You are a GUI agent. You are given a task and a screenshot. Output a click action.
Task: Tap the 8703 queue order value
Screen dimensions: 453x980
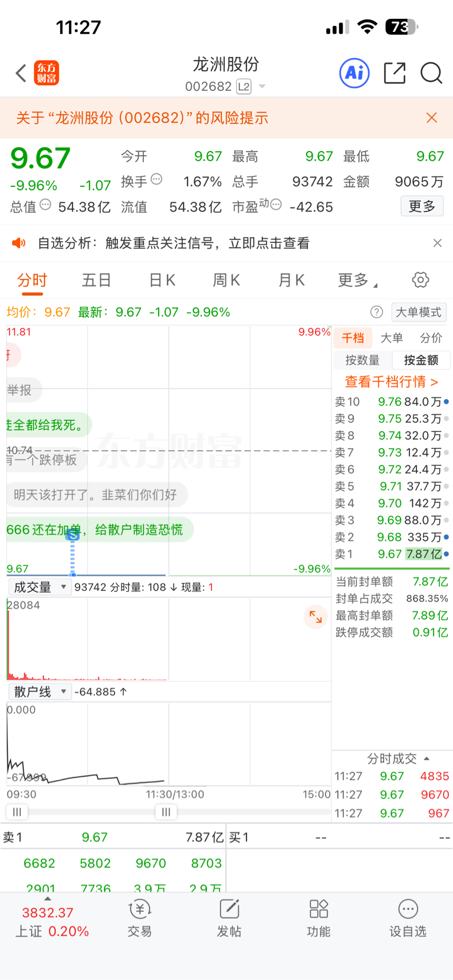pos(206,863)
